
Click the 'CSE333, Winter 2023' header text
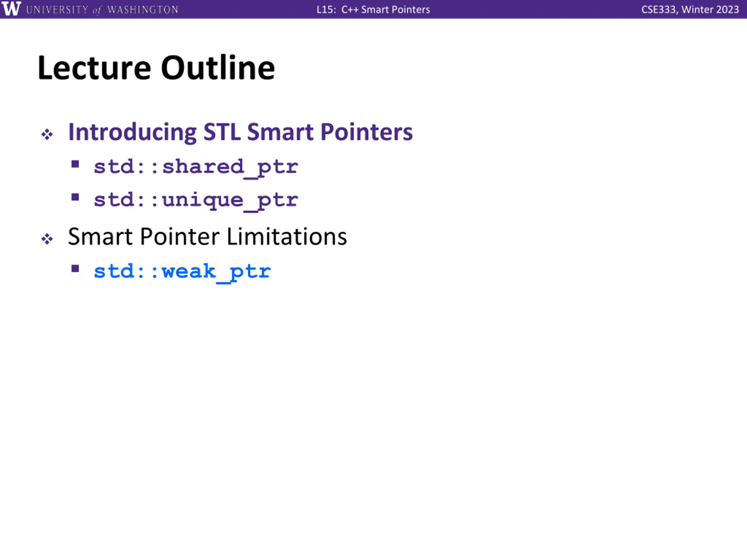tap(690, 9)
